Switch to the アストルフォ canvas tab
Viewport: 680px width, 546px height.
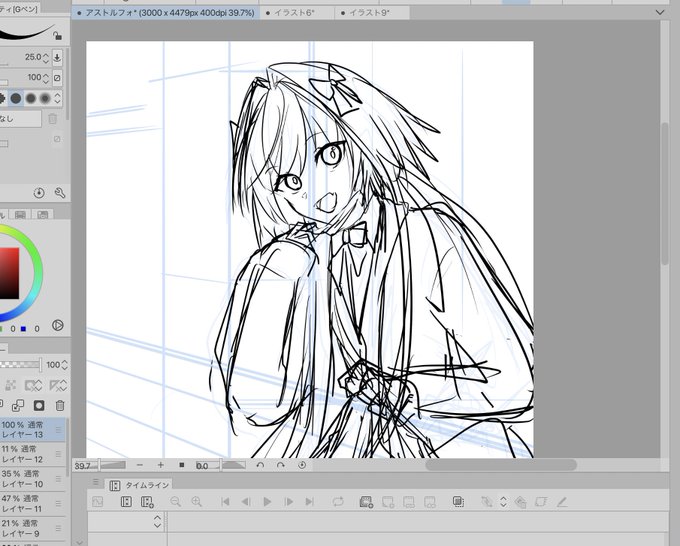[166, 13]
